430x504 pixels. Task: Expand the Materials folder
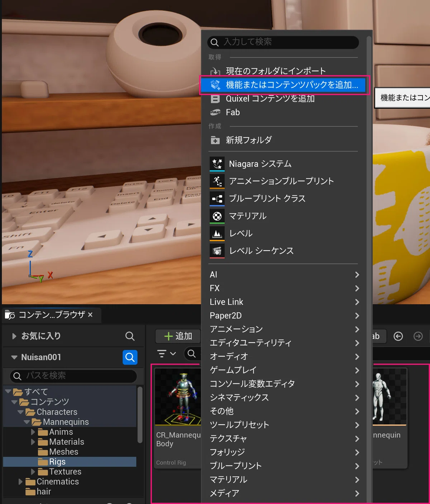click(33, 442)
